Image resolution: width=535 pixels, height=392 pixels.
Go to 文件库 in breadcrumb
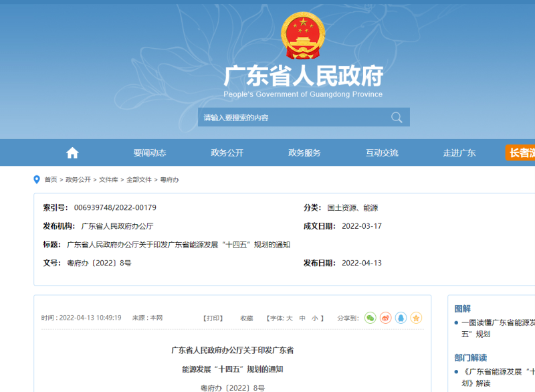pos(108,180)
